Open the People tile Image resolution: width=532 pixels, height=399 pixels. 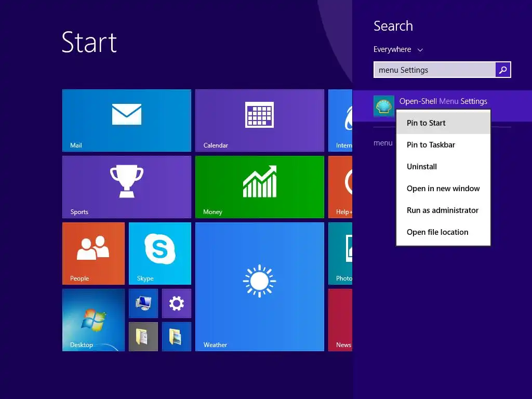click(94, 254)
